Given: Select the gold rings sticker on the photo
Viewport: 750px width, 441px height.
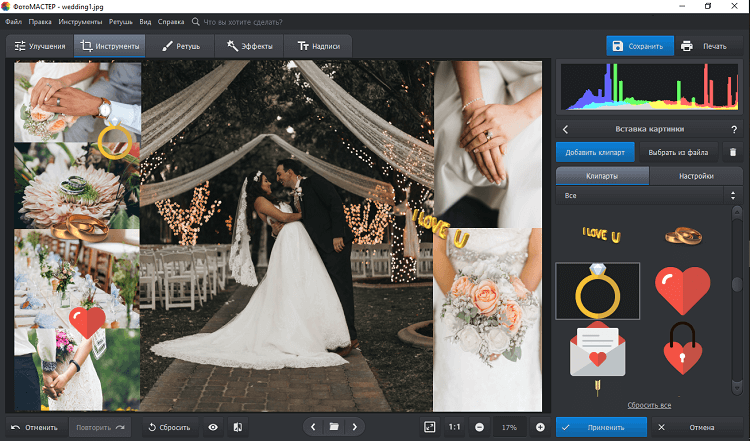Looking at the screenshot, I should click(81, 228).
